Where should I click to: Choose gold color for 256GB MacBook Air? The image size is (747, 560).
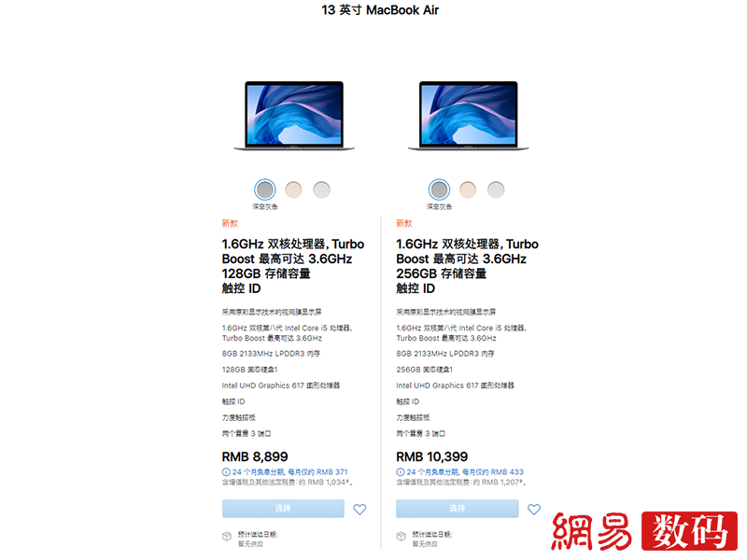click(468, 189)
